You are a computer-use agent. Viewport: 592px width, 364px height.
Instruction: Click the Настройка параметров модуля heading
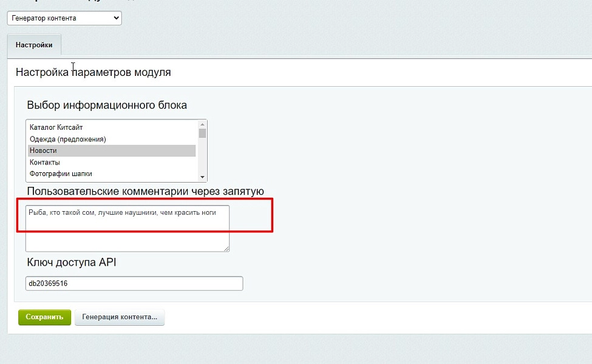(94, 72)
